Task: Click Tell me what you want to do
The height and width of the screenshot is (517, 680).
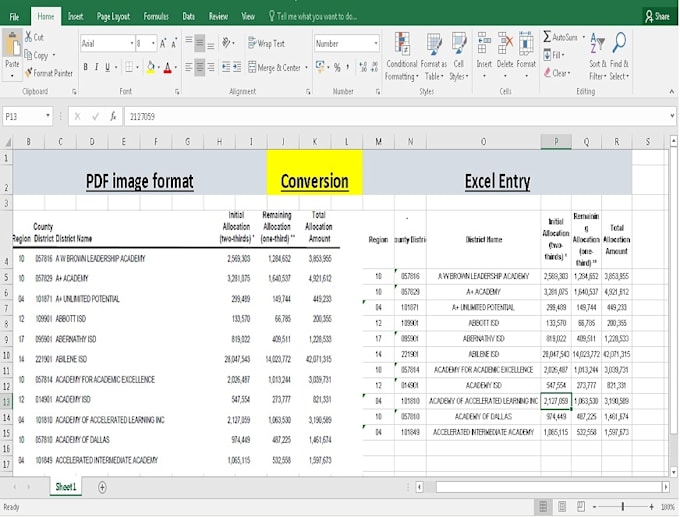Action: (313, 16)
